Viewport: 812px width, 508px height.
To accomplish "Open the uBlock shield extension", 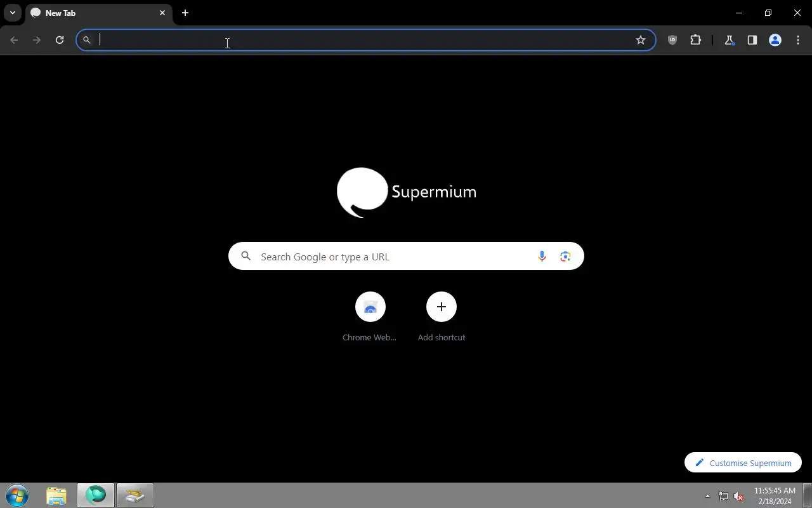I will point(672,40).
